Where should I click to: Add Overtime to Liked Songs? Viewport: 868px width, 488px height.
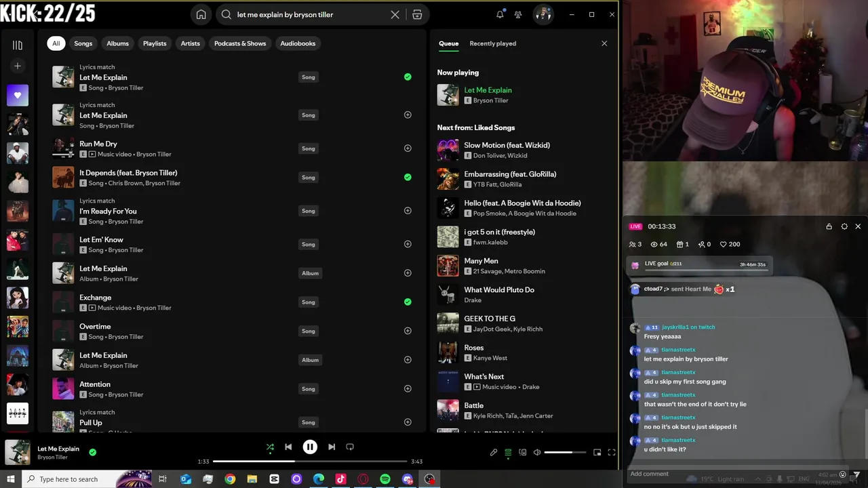[408, 331]
